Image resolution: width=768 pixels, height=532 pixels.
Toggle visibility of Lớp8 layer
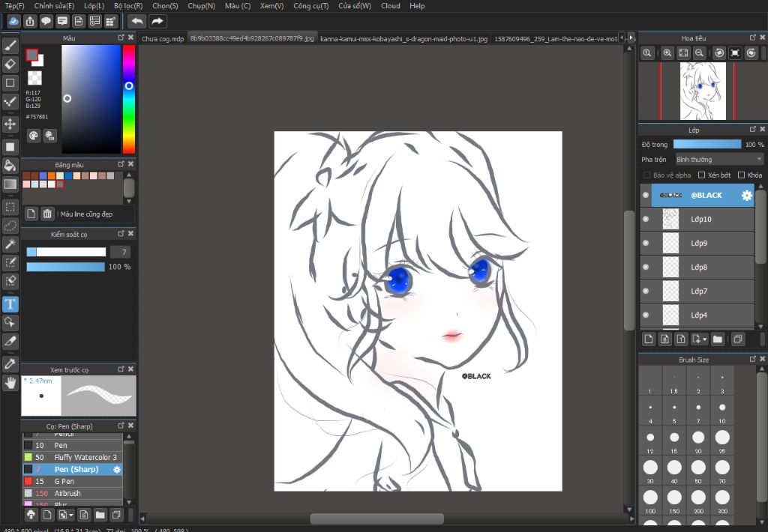pyautogui.click(x=646, y=267)
